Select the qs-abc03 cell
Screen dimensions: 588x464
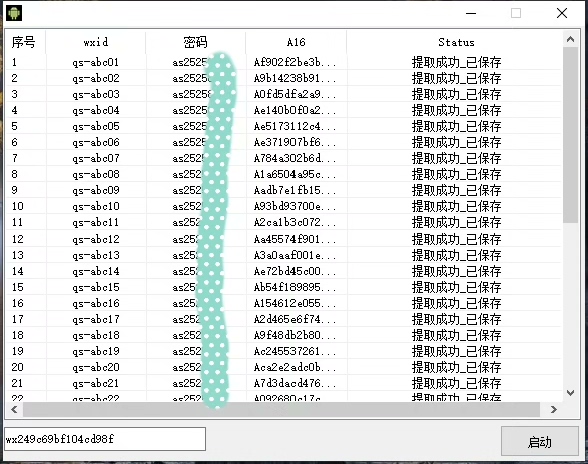point(96,94)
